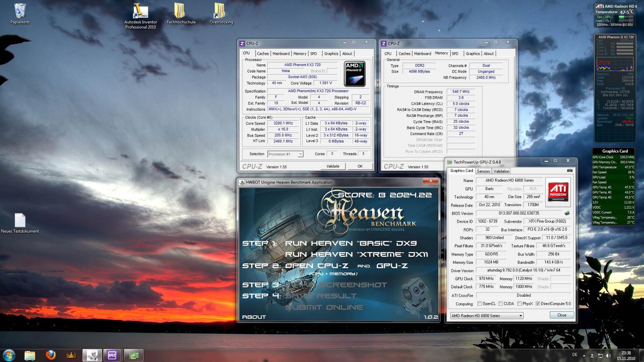The image size is (644, 362).
Task: Switch to Sensors tab in GPU-Z
Action: coord(483,171)
